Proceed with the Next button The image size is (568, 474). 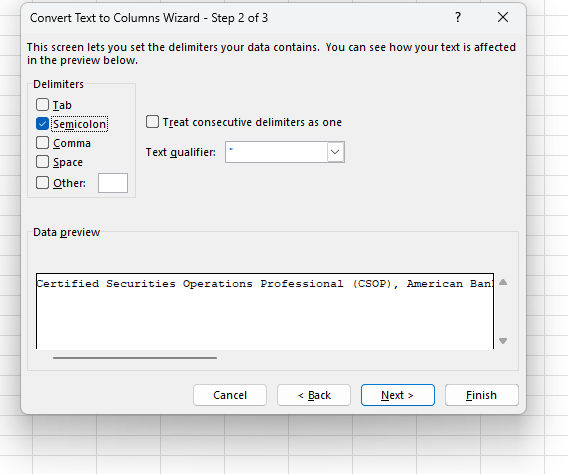pyautogui.click(x=398, y=395)
